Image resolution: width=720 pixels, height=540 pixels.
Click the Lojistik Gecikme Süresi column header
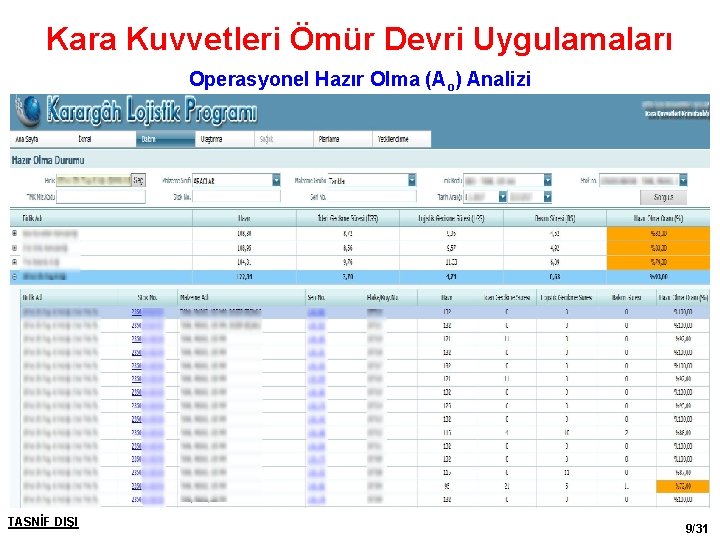tap(451, 219)
